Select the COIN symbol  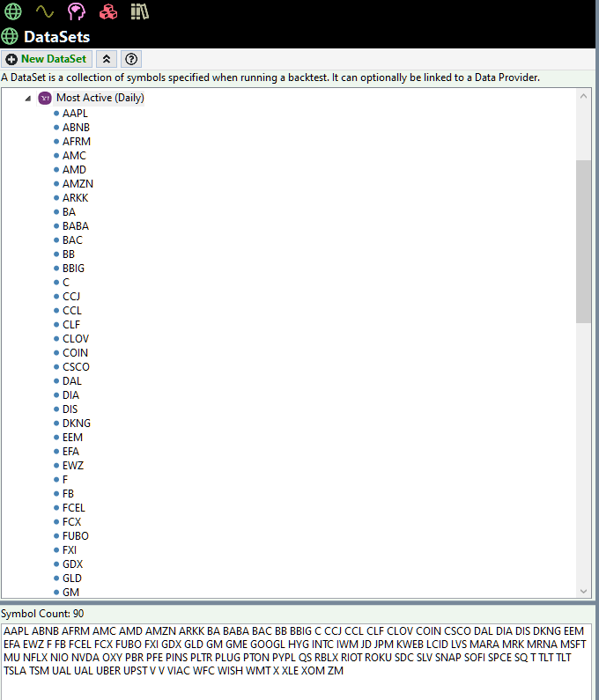(75, 353)
